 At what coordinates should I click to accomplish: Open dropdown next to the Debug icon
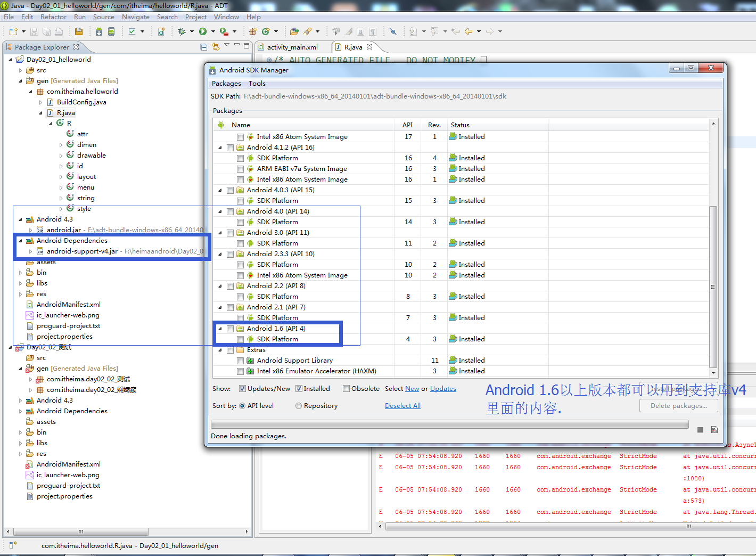pos(192,32)
